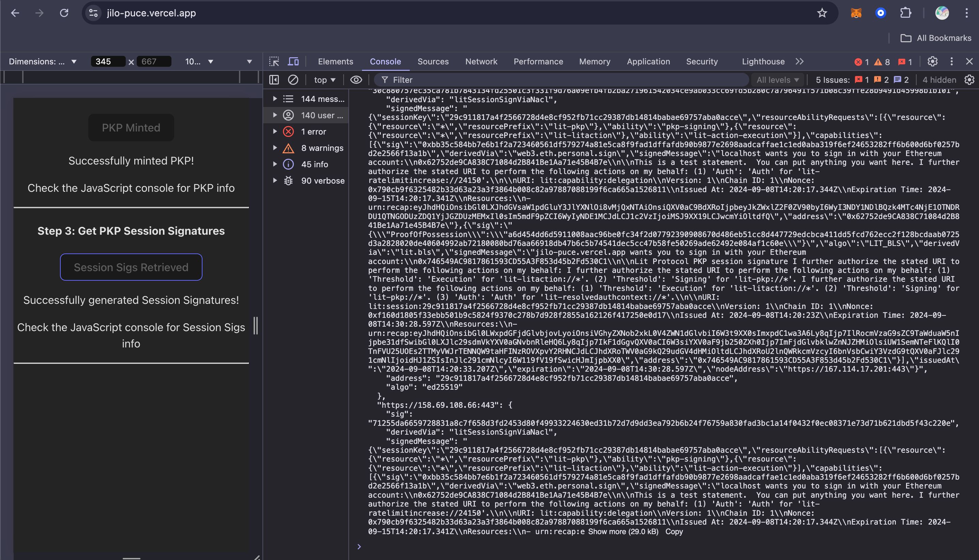
Task: Switch to the Security tab
Action: (702, 62)
